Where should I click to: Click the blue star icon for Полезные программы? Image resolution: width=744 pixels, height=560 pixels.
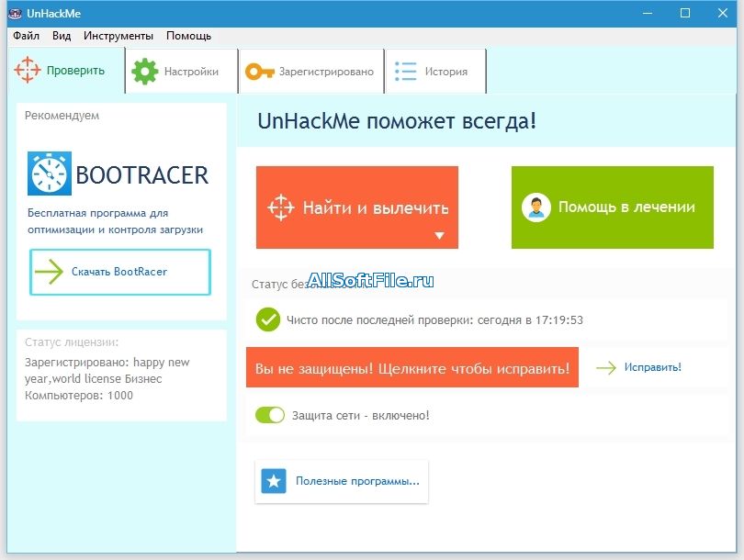click(x=274, y=481)
